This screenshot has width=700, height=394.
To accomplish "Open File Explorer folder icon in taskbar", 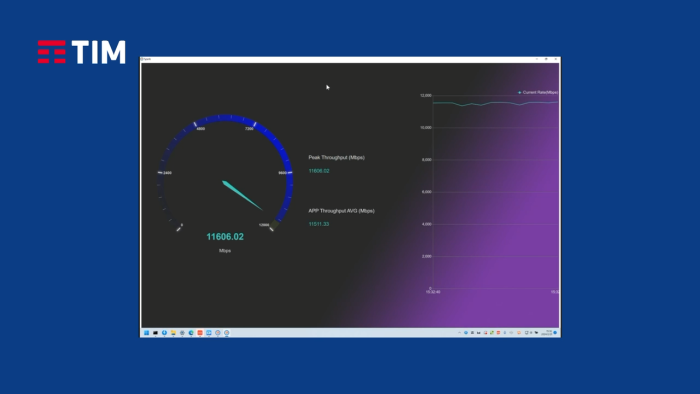I will coord(173,333).
